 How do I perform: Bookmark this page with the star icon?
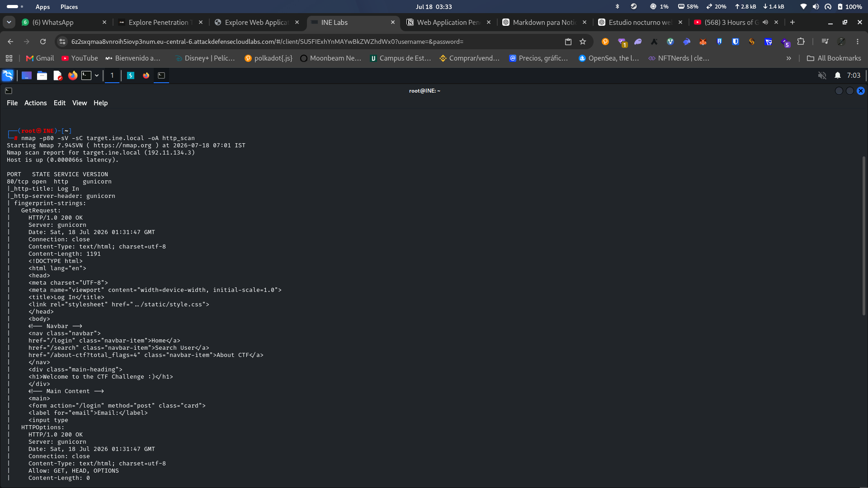pos(583,42)
